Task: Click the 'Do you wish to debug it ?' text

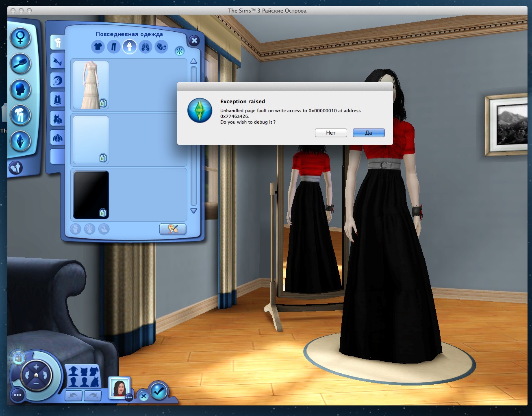Action: point(248,122)
